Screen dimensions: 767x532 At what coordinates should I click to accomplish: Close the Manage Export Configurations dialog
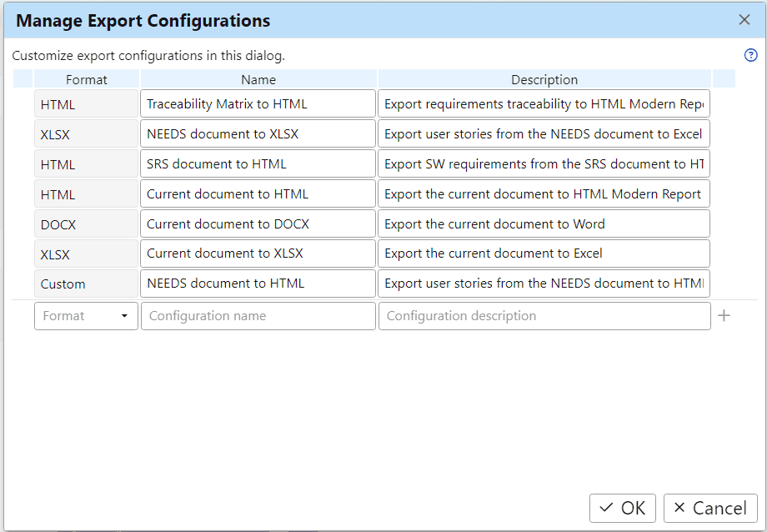coord(744,20)
